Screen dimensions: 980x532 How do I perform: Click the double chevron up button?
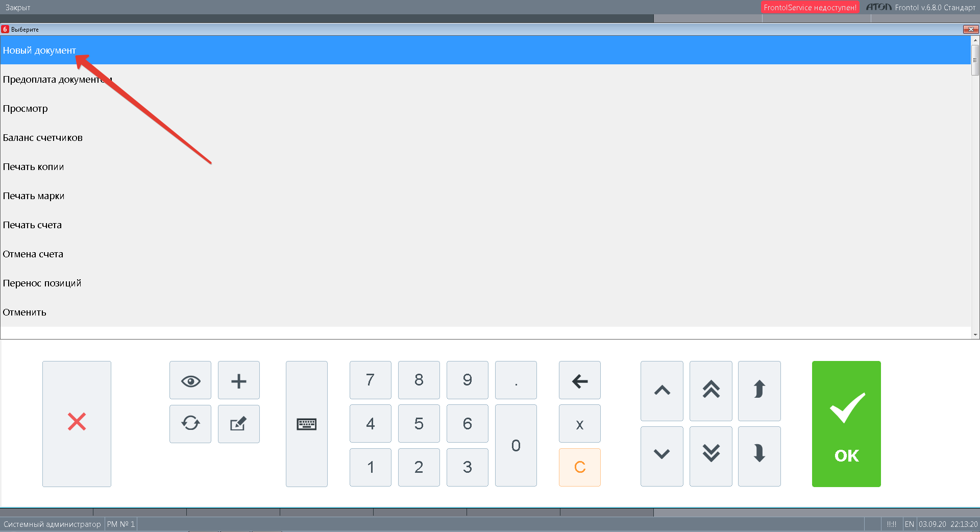click(711, 391)
